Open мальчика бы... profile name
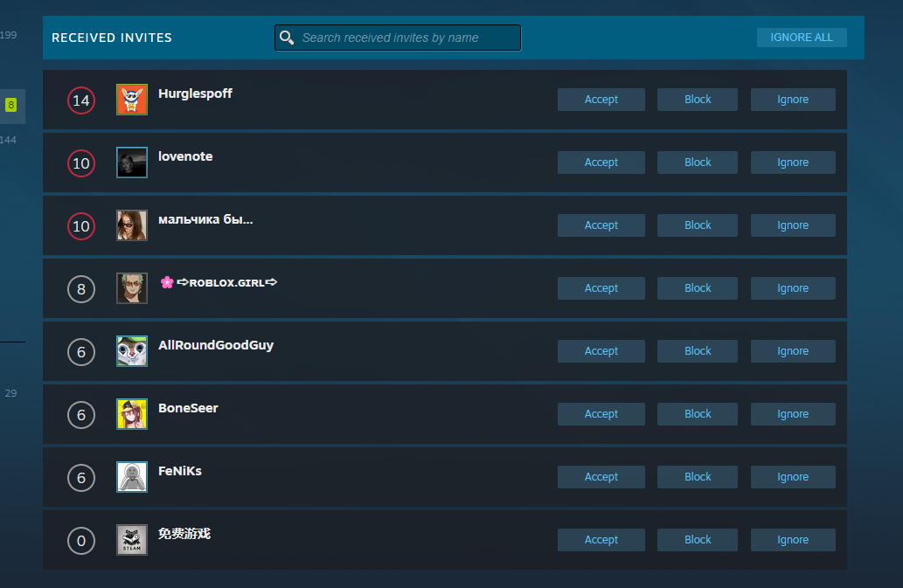Viewport: 903px width, 588px height. [205, 219]
